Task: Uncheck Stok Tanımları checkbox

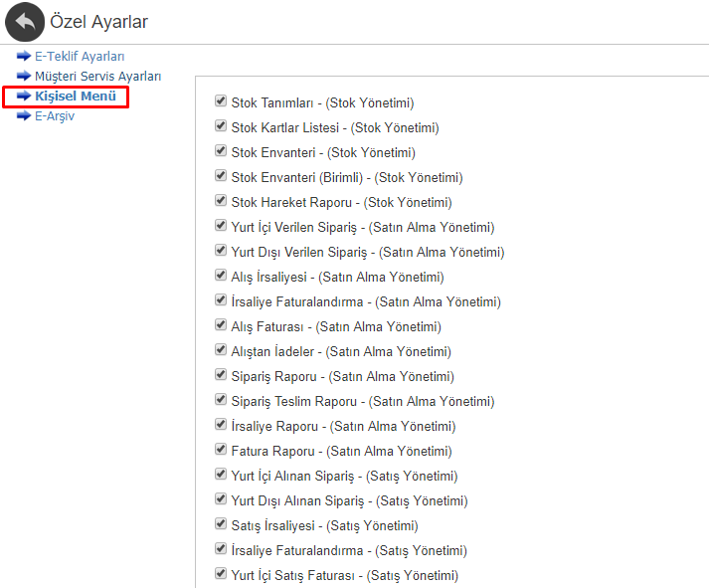Action: coord(221,100)
